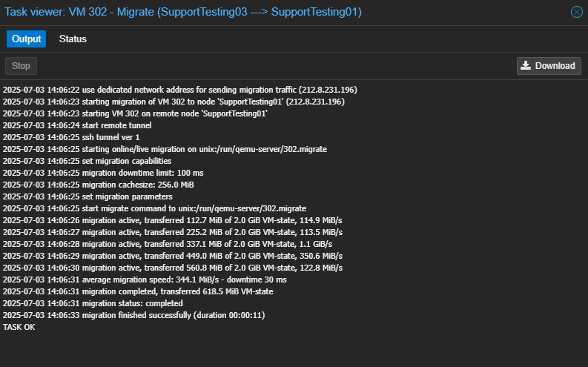Click the 'set migration capabilities' line
The width and height of the screenshot is (588, 367).
tap(87, 161)
